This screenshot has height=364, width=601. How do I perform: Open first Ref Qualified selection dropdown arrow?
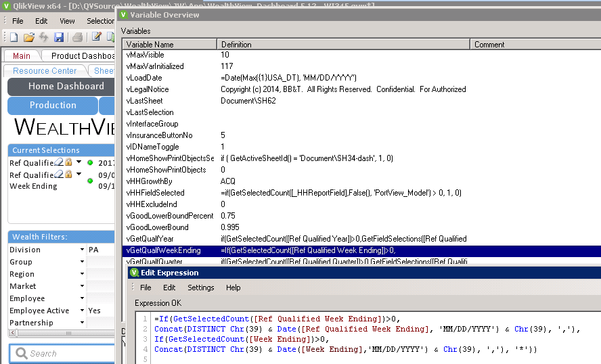(x=79, y=162)
